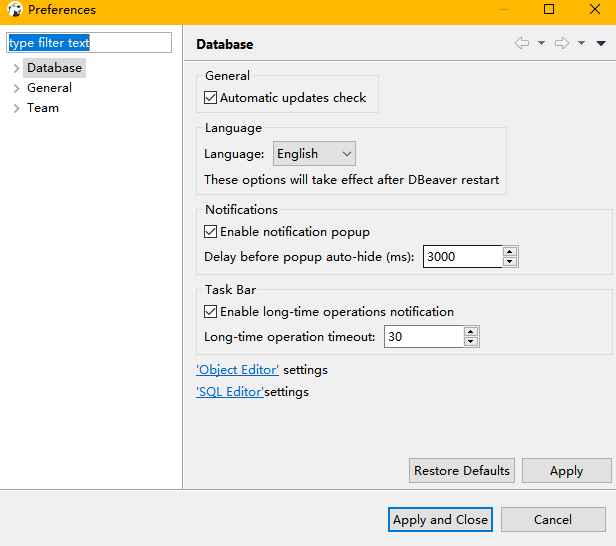Click the long-time operation timeout field
The width and height of the screenshot is (616, 546).
pyautogui.click(x=424, y=337)
